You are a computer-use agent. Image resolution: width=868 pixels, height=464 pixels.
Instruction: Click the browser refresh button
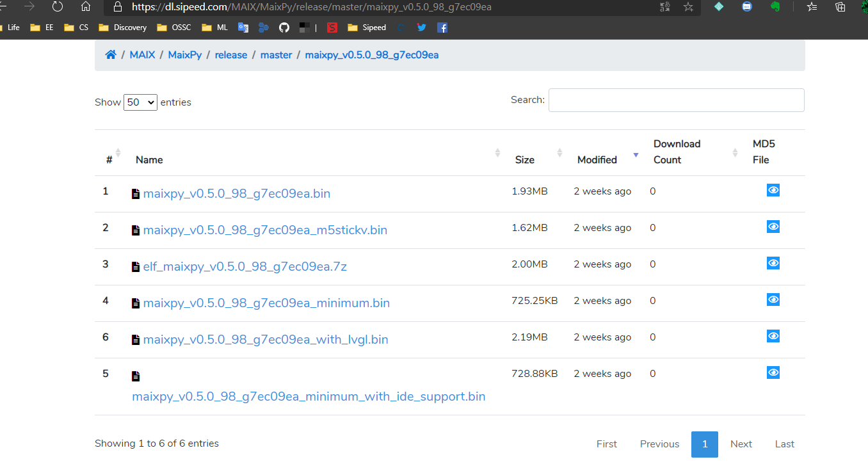58,7
